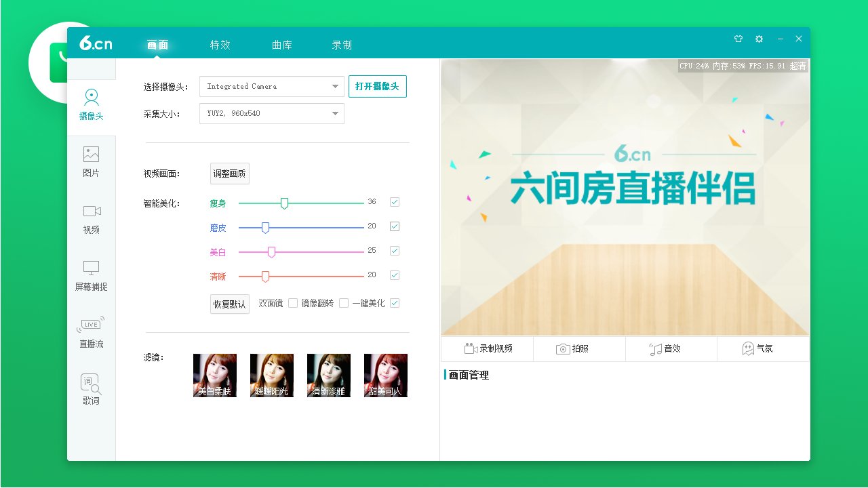
Task: Click the 清晰 slider handle
Action: pos(265,277)
